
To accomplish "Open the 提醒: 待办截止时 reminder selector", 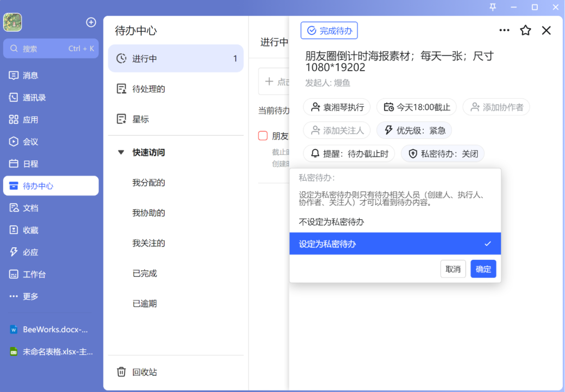I will tap(348, 153).
